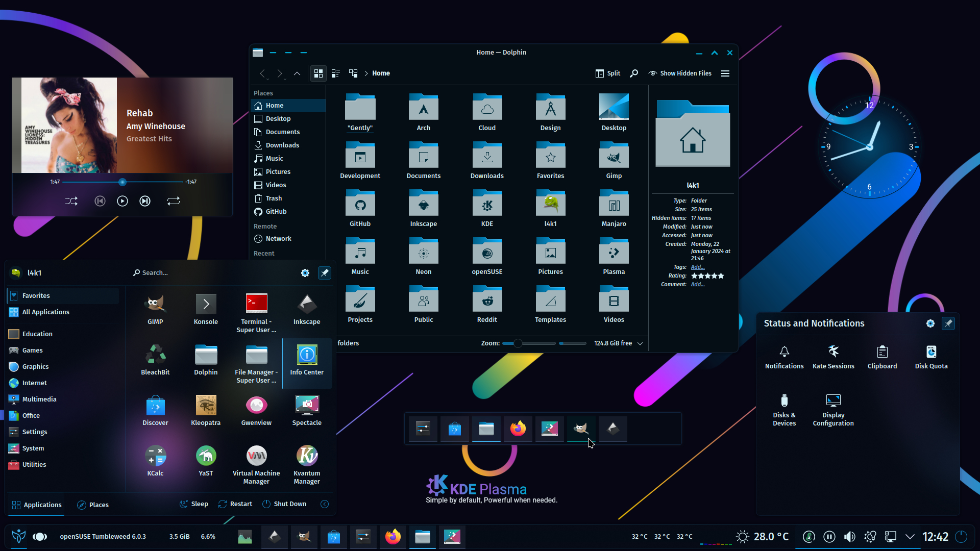Open the GitHub folder in Dolphin
This screenshot has width=980, height=551.
(360, 209)
